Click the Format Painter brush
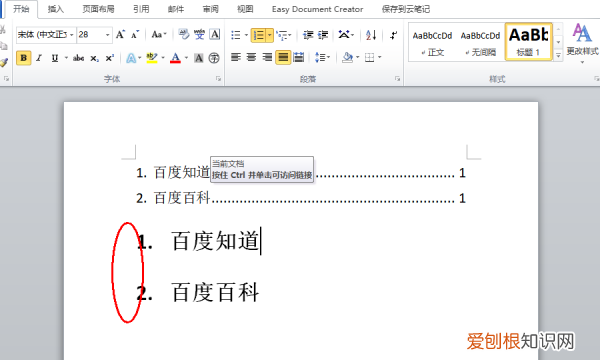This screenshot has width=600, height=360. coord(3,63)
